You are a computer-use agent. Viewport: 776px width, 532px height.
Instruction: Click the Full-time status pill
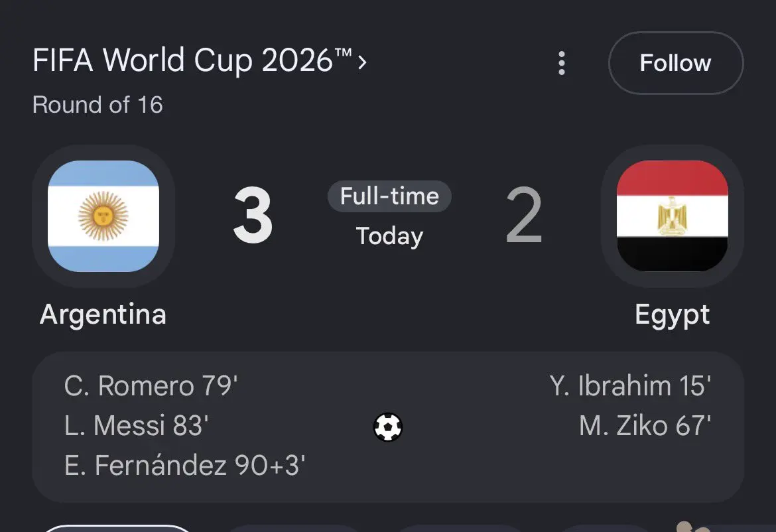click(389, 196)
